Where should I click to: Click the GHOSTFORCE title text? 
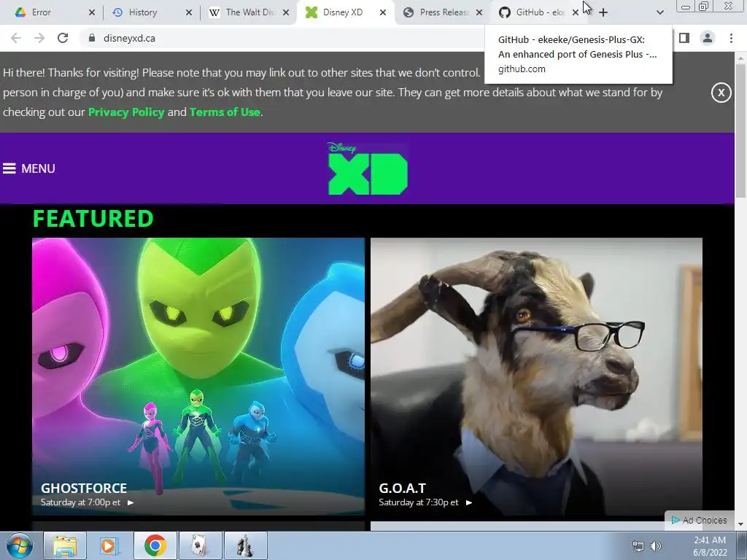84,488
